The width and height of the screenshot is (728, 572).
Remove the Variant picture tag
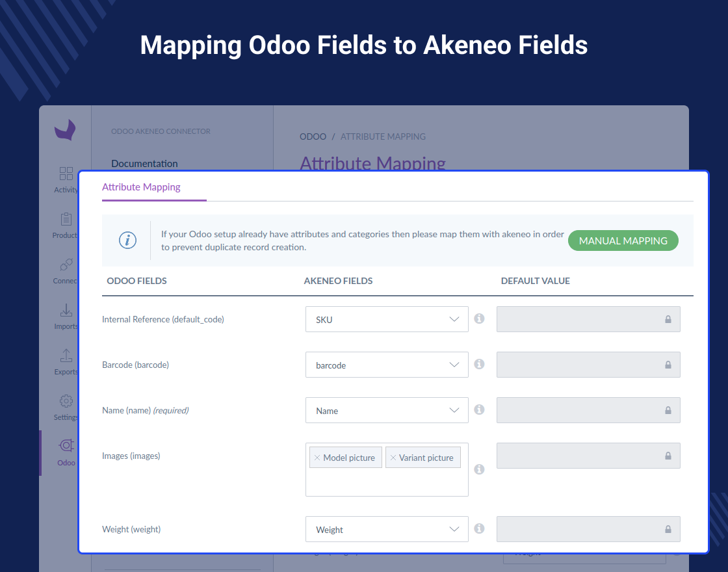click(393, 458)
